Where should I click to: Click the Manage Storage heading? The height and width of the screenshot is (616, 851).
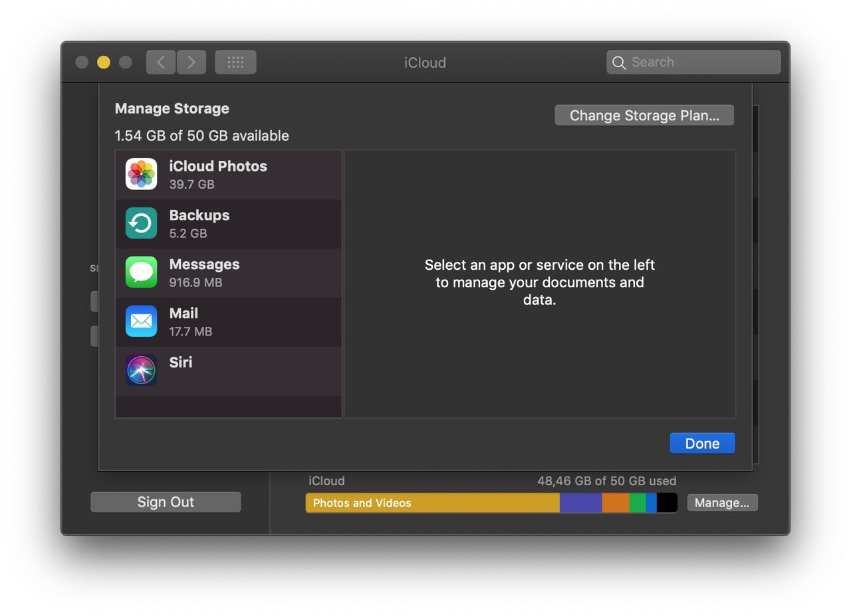[172, 109]
